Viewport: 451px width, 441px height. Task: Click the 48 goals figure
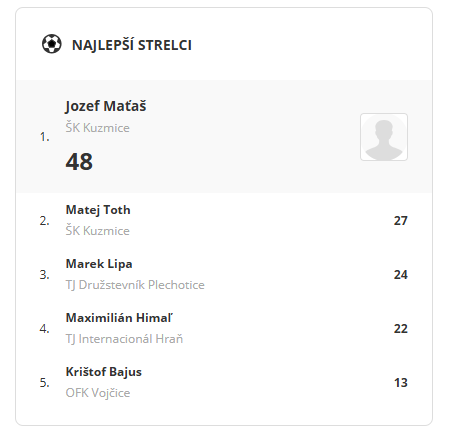click(79, 162)
